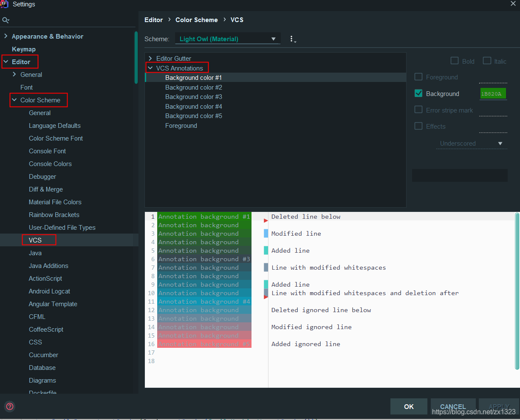
Task: Open CSS color settings
Action: point(35,342)
